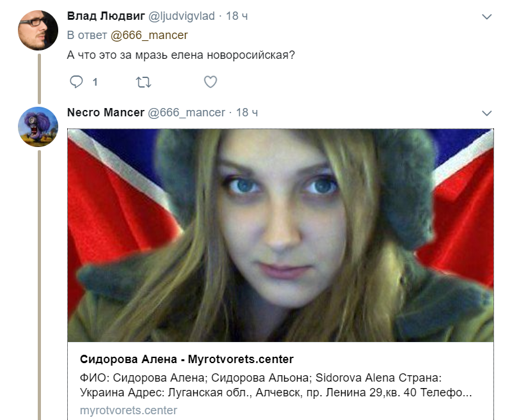Open Necro Mancer's purple minion avatar
This screenshot has height=420, width=519.
(38, 127)
